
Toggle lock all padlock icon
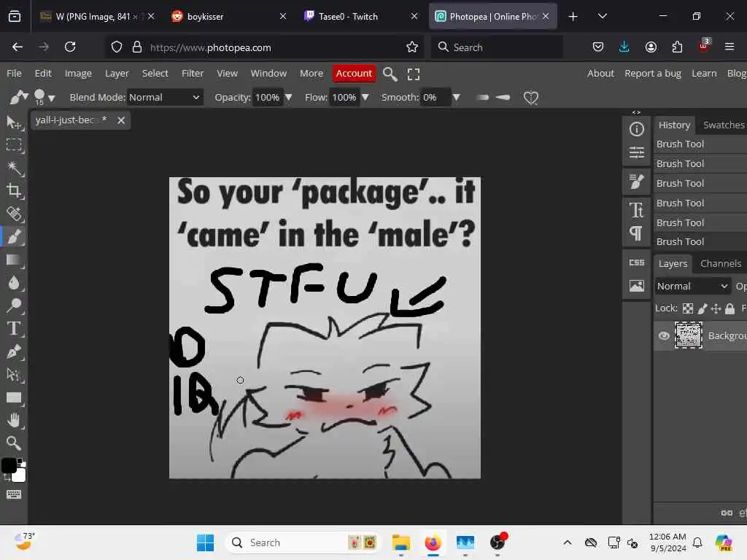point(729,308)
